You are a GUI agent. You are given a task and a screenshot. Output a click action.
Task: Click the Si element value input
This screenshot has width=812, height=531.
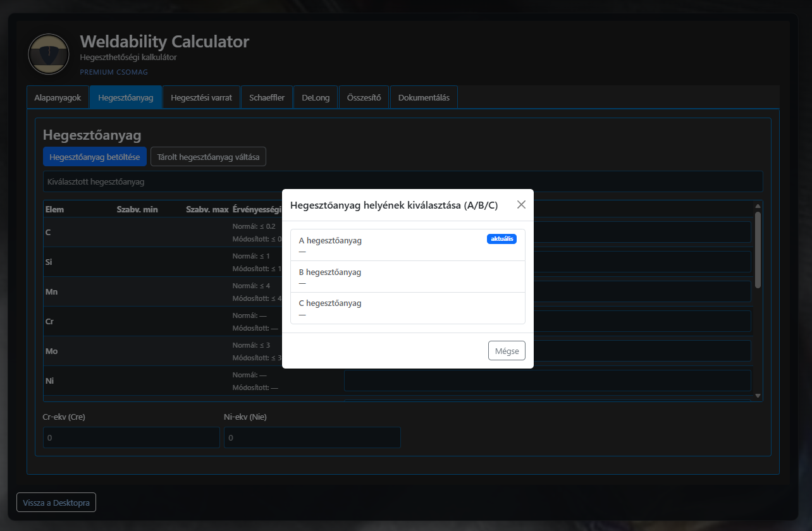click(548, 262)
